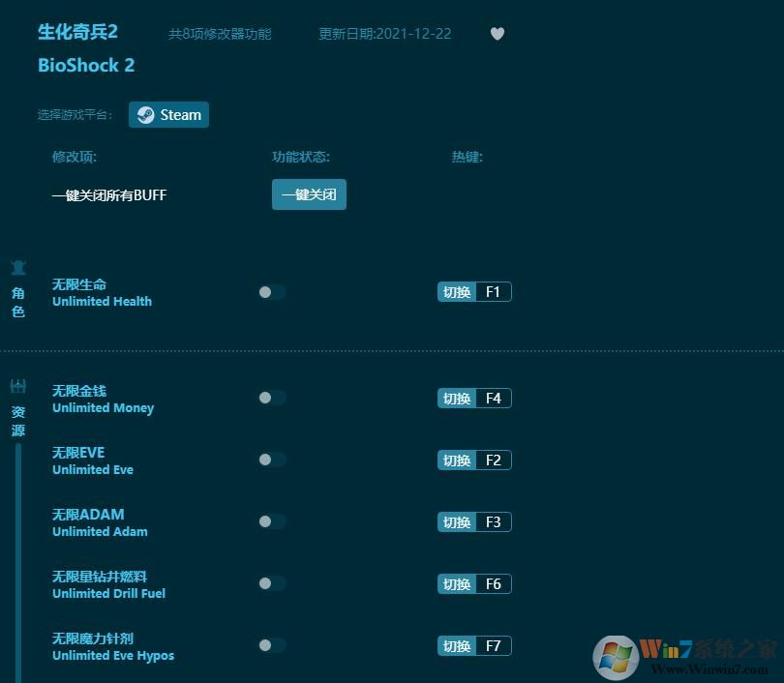The height and width of the screenshot is (683, 784).
Task: Click the F3 hotkey button for Unlimited Adam
Action: click(x=474, y=521)
